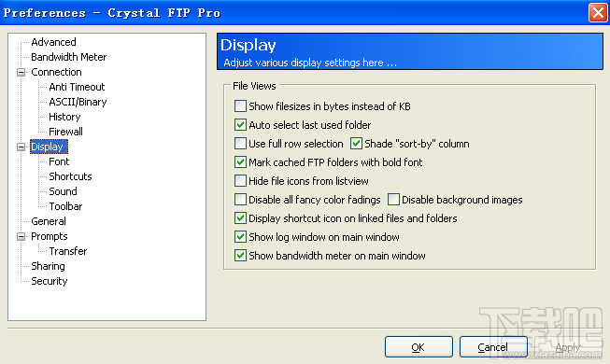Screen dimensions: 610x364
Task: Close the Preferences dialog window
Action: click(x=598, y=12)
